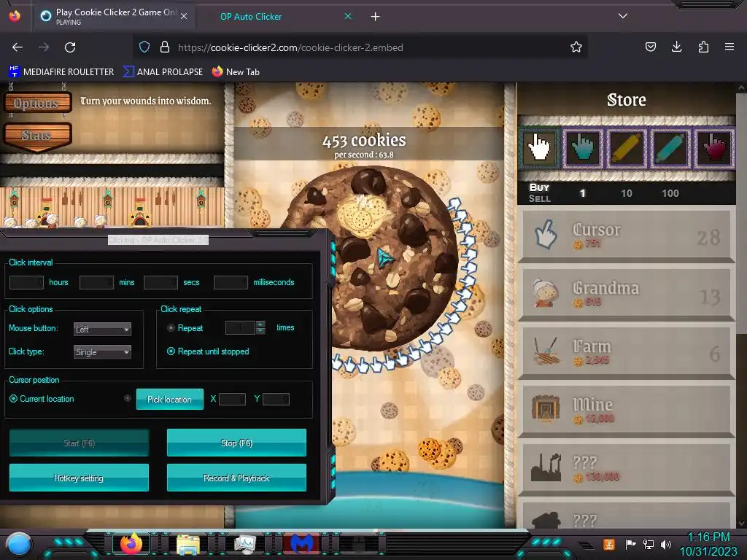The image size is (747, 560).
Task: Focus the milliseconds interval field
Action: (231, 282)
